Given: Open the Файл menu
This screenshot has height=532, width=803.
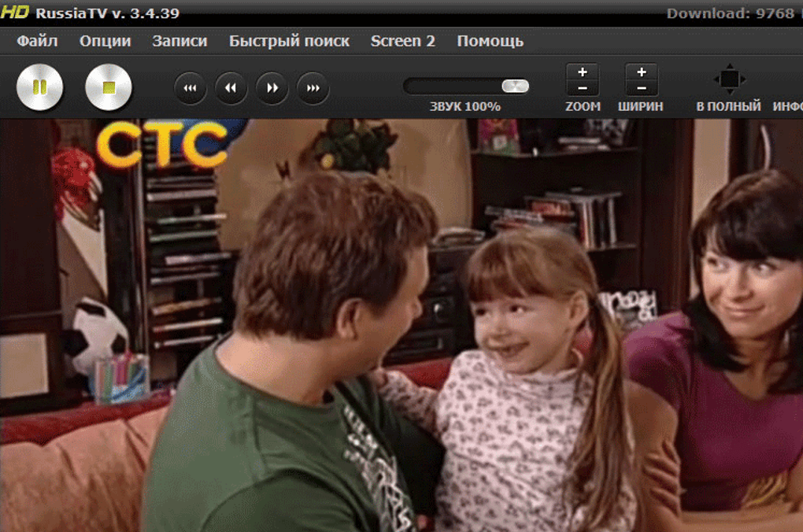Looking at the screenshot, I should pos(37,41).
